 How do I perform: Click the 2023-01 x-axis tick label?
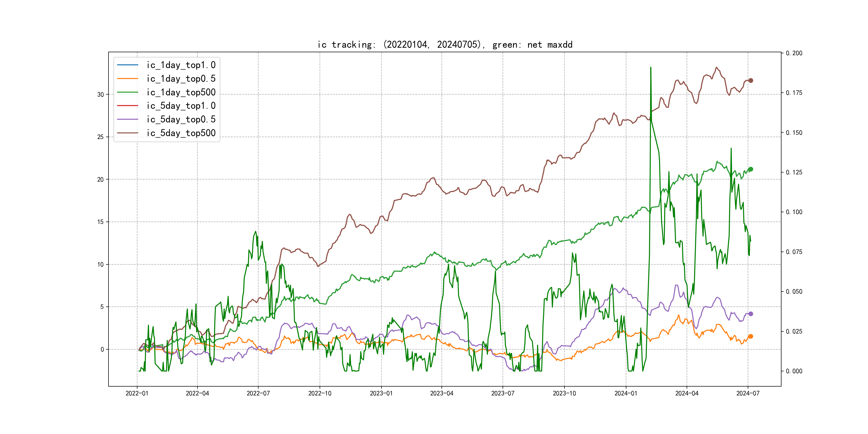(381, 393)
